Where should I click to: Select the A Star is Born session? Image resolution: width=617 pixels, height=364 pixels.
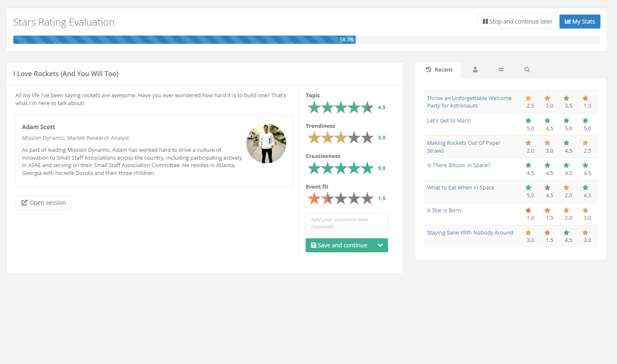pyautogui.click(x=443, y=211)
